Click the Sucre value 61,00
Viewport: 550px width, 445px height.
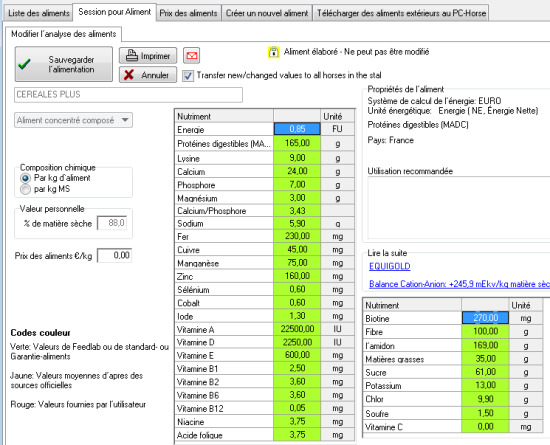[485, 372]
